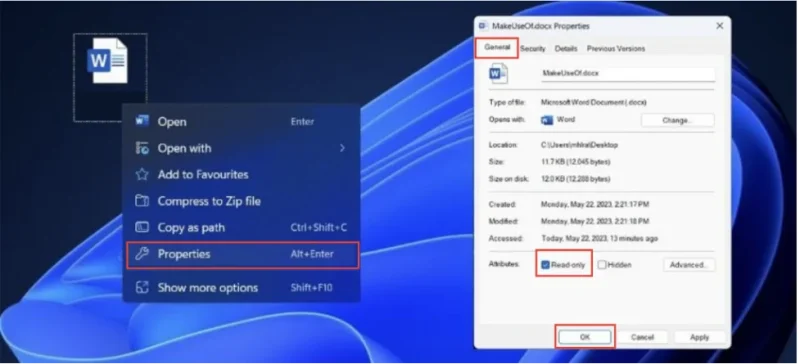Image resolution: width=800 pixels, height=364 pixels.
Task: Select Compress to Zip file
Action: pos(242,201)
